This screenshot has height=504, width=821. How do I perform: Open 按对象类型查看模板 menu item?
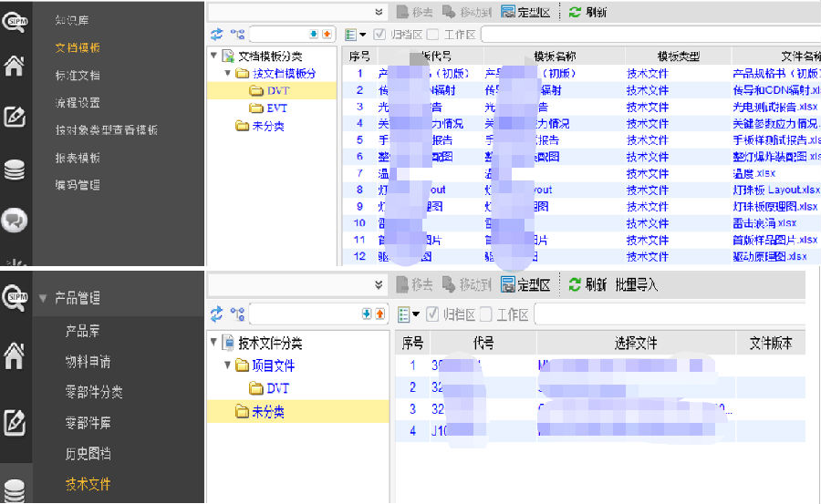click(107, 129)
